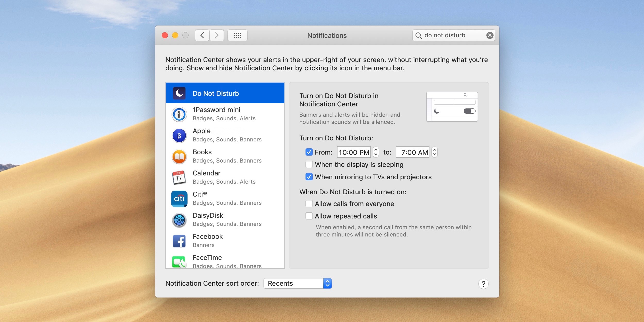Click the DaisyDisk app icon
644x322 pixels.
pos(180,220)
